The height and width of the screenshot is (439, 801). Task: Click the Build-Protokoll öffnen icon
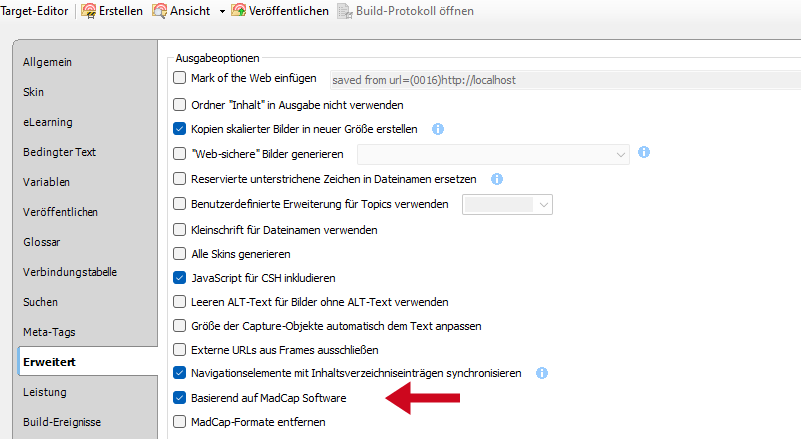pyautogui.click(x=345, y=11)
